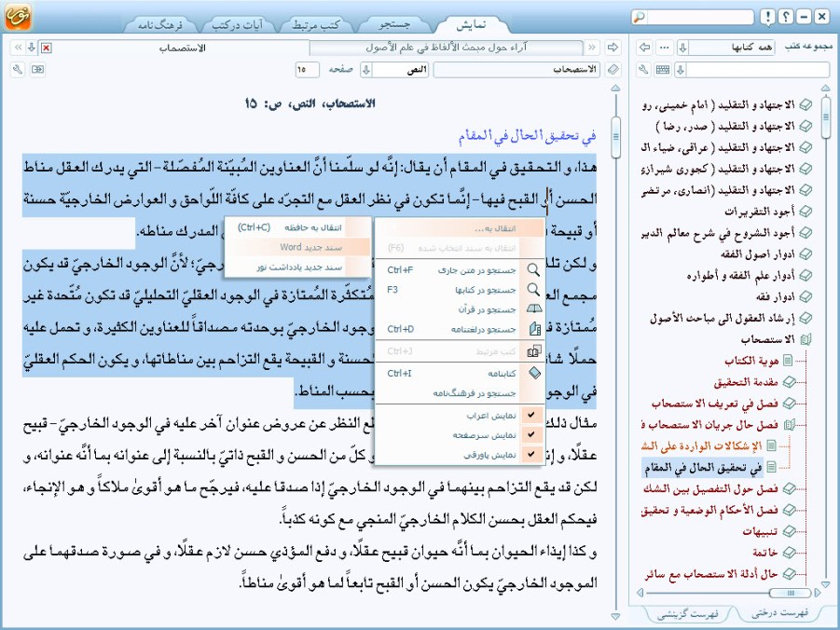Click the top search input box

coord(699,17)
